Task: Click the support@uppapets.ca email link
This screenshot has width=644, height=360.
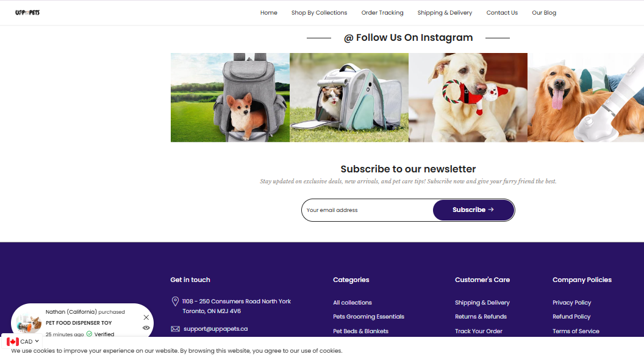Action: [x=216, y=329]
